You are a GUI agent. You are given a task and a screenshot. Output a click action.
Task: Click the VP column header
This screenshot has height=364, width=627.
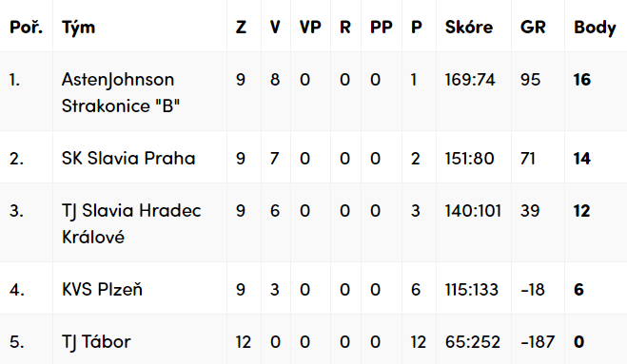(x=310, y=28)
